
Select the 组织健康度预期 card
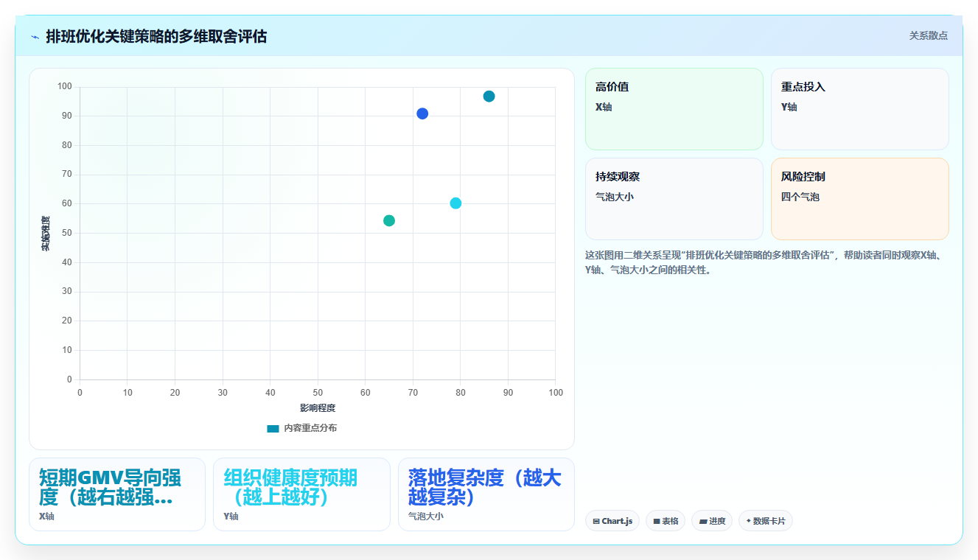(x=301, y=494)
